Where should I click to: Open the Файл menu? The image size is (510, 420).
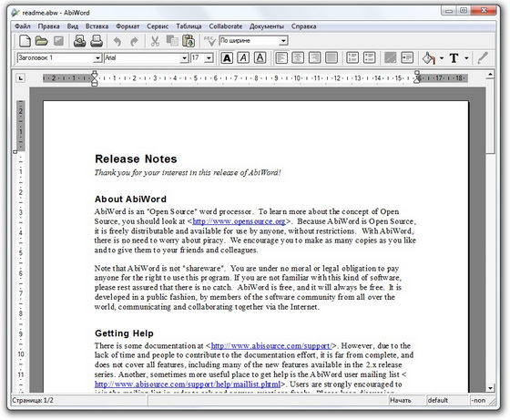[x=23, y=26]
